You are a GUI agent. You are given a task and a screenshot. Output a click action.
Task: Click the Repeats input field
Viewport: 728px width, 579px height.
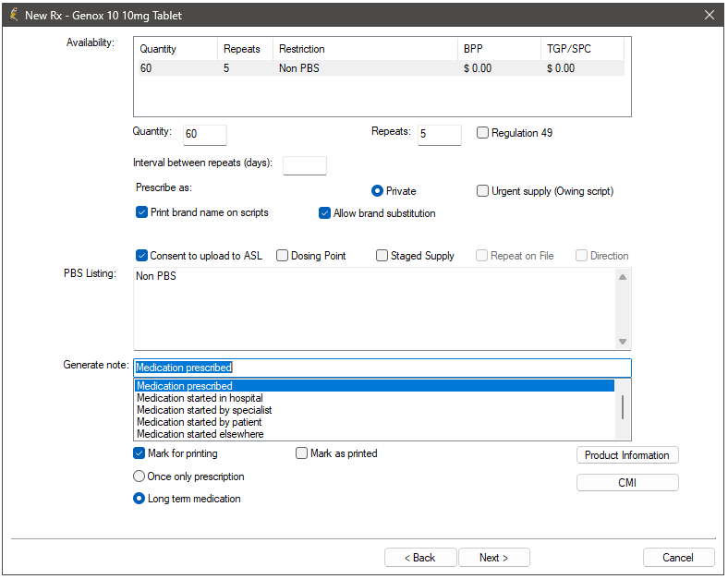439,135
